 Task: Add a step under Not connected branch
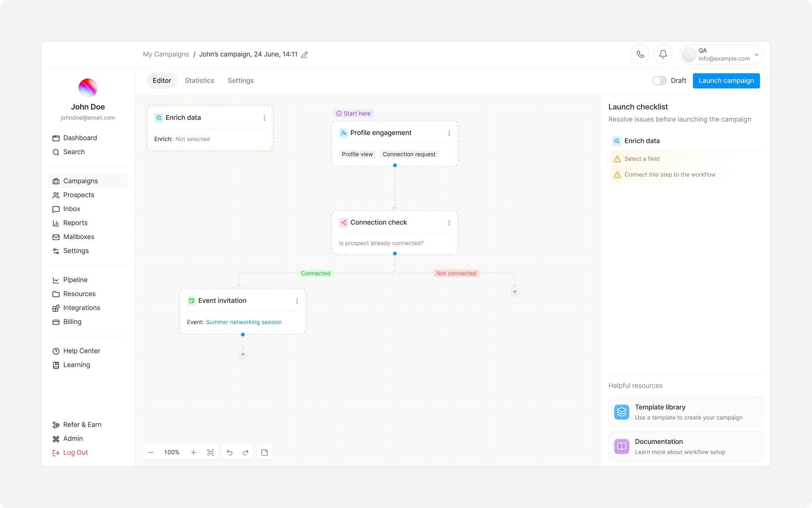click(x=515, y=292)
